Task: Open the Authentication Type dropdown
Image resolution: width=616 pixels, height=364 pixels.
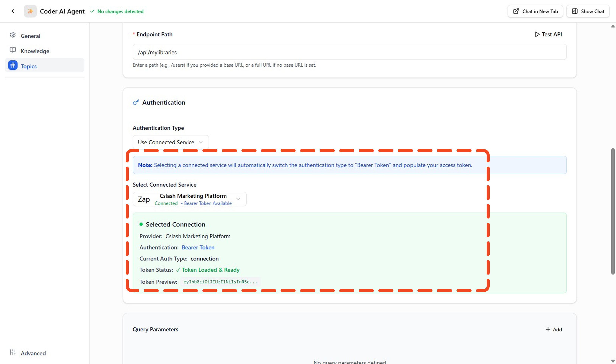Action: tap(171, 142)
